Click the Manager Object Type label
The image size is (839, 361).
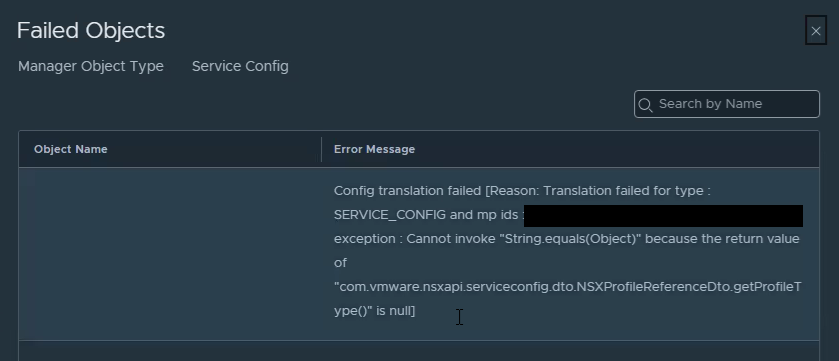[91, 66]
